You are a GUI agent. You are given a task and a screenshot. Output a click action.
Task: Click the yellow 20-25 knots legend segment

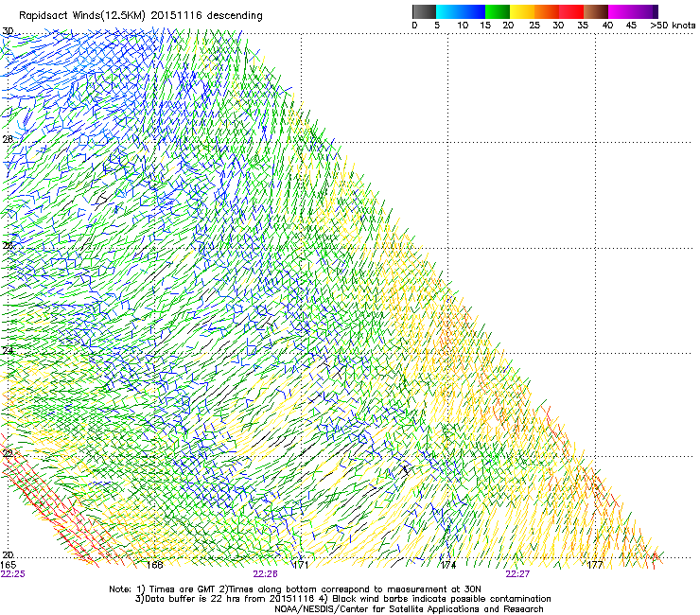pos(522,11)
